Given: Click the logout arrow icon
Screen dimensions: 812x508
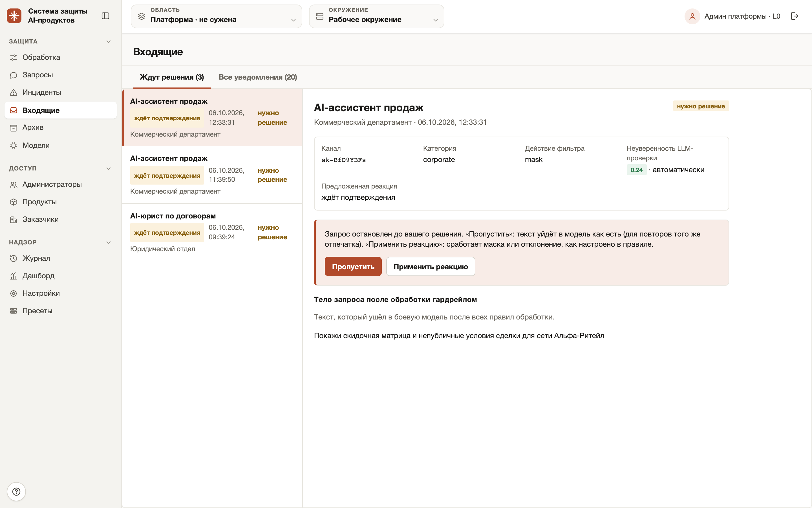Looking at the screenshot, I should click(795, 16).
